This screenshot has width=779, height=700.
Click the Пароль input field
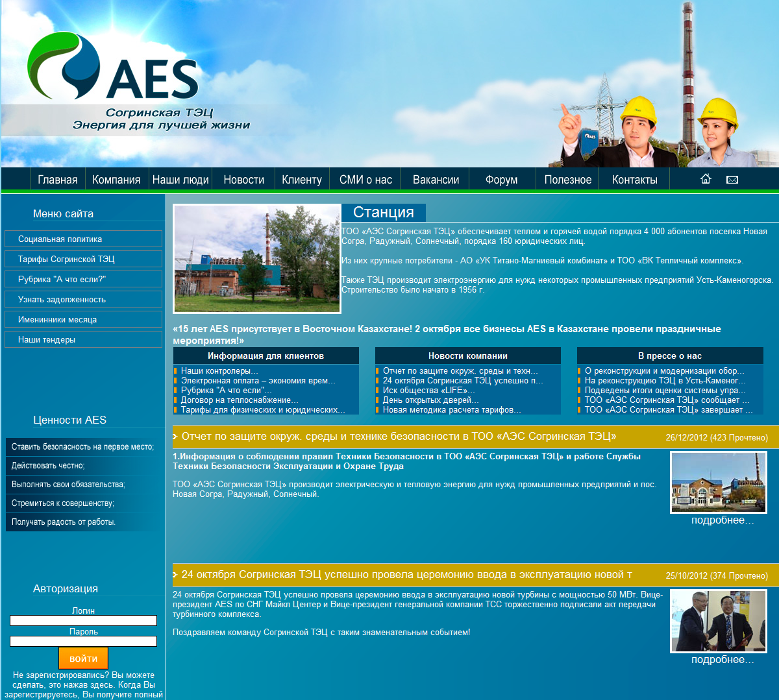tap(83, 642)
